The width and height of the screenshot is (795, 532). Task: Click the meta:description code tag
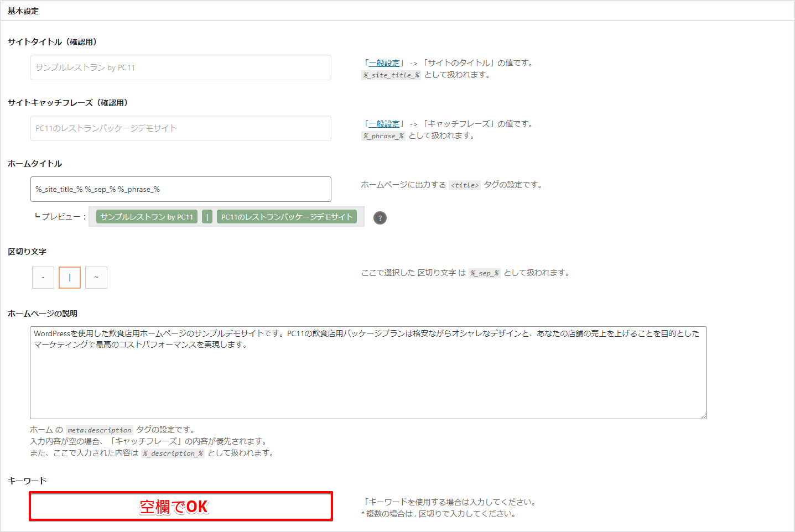(100, 430)
